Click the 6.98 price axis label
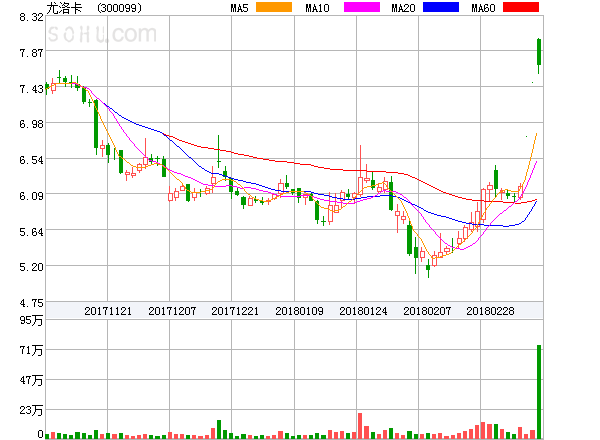The width and height of the screenshot is (600, 440). point(31,124)
